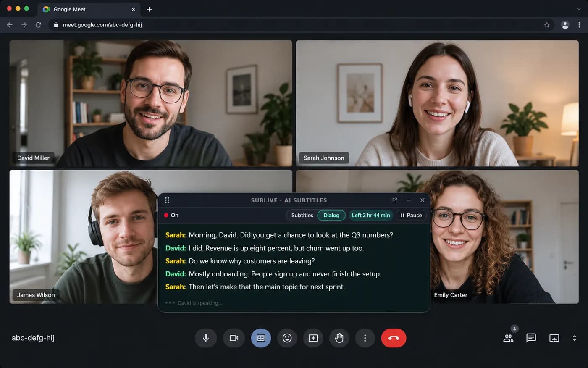Close the Google Meet browser tab
Image resolution: width=588 pixels, height=368 pixels.
pos(134,9)
